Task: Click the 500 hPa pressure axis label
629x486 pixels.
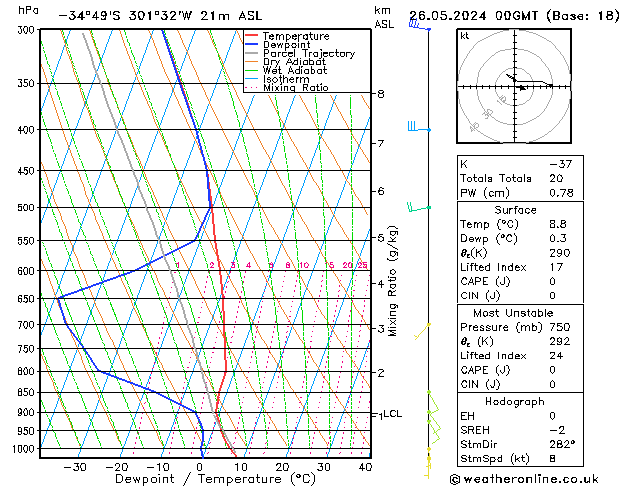Action: [28, 208]
